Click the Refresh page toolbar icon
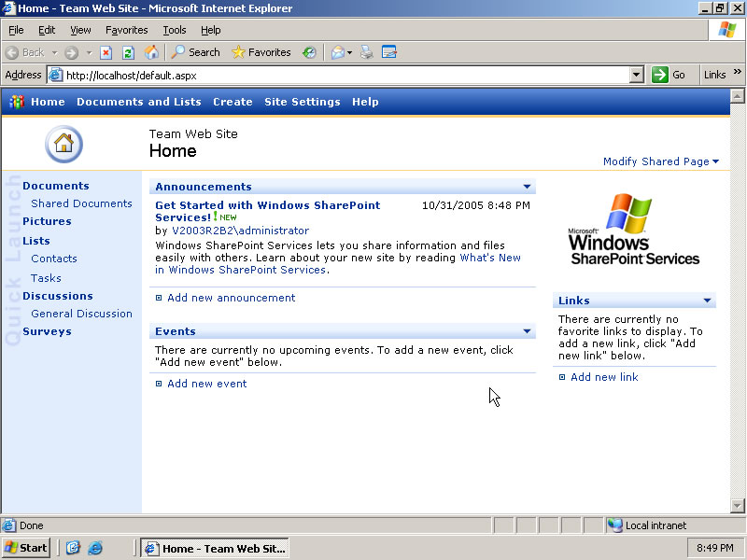Viewport: 747px width, 560px height. [129, 52]
